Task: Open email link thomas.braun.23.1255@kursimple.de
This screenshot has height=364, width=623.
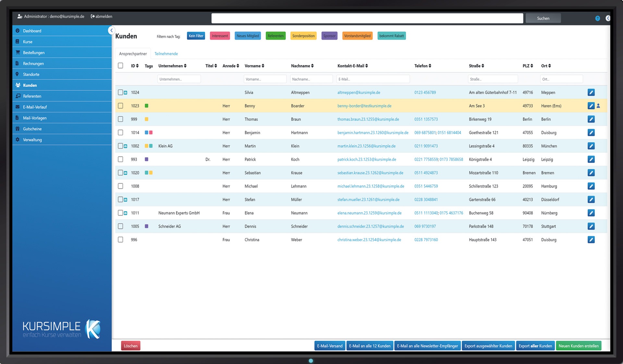Action: (x=368, y=119)
